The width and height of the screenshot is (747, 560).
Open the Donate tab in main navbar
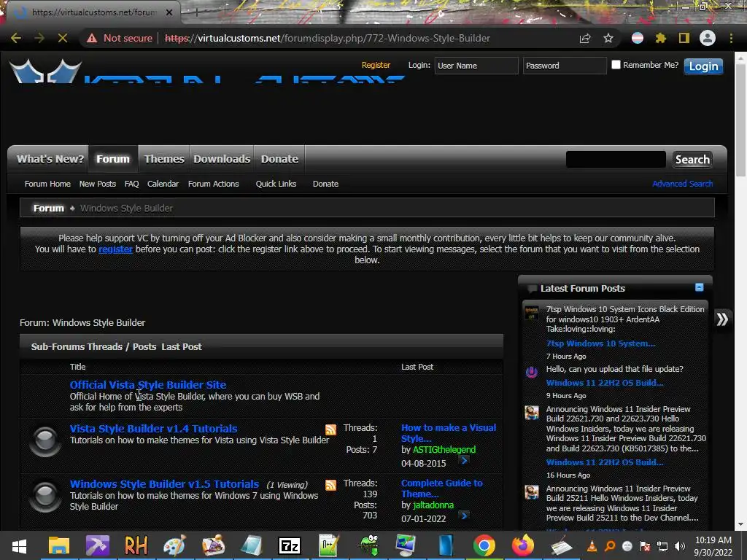[279, 159]
